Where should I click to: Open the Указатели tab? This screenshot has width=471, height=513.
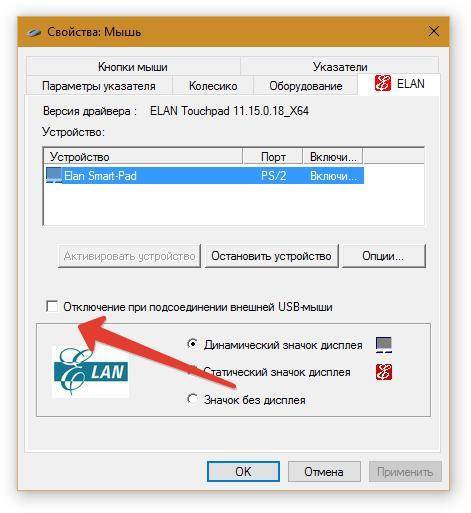(x=340, y=66)
